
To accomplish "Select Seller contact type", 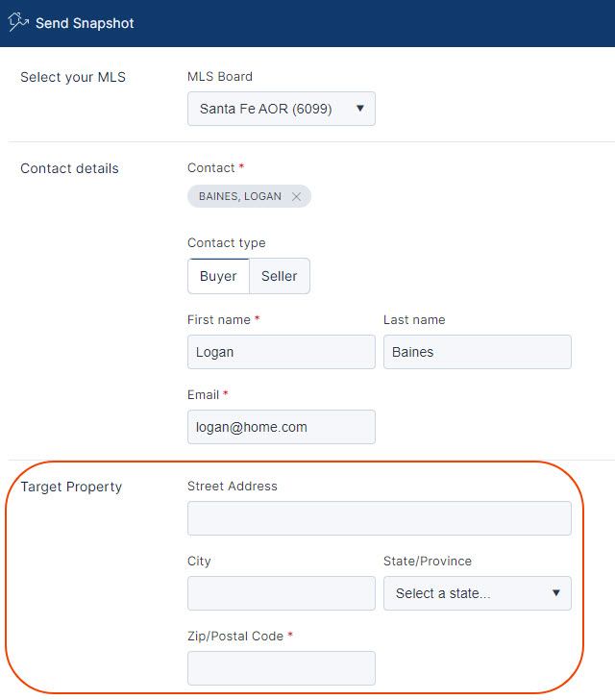I will [280, 276].
